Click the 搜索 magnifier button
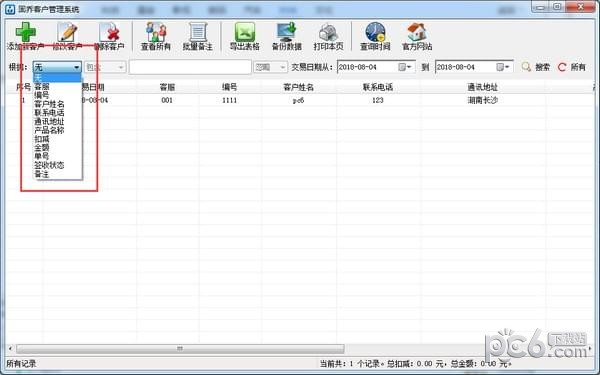600x375 pixels. click(x=536, y=67)
